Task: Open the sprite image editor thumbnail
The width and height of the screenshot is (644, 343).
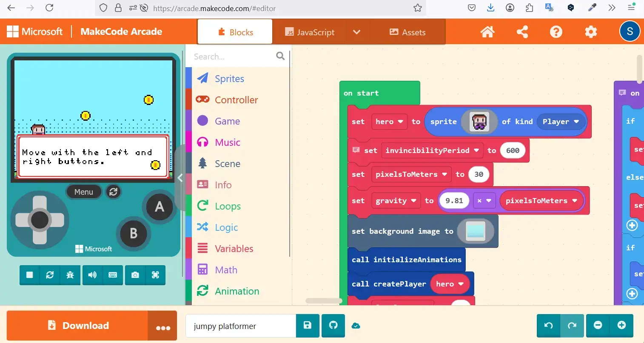Action: (479, 122)
